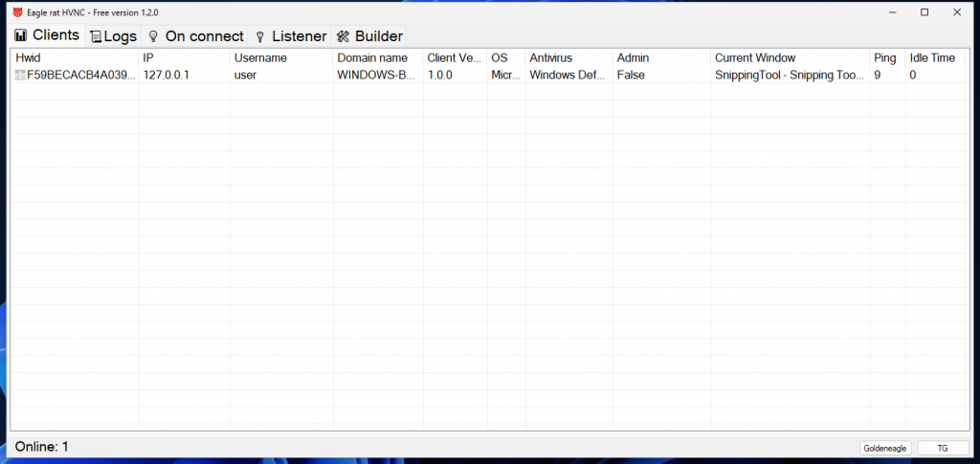
Task: Open the Logs tab
Action: coord(113,36)
